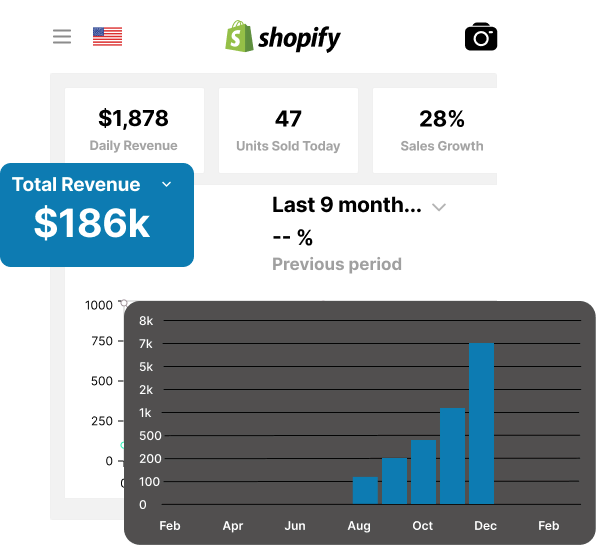
Task: Open the Units Sold Today card
Action: [288, 130]
